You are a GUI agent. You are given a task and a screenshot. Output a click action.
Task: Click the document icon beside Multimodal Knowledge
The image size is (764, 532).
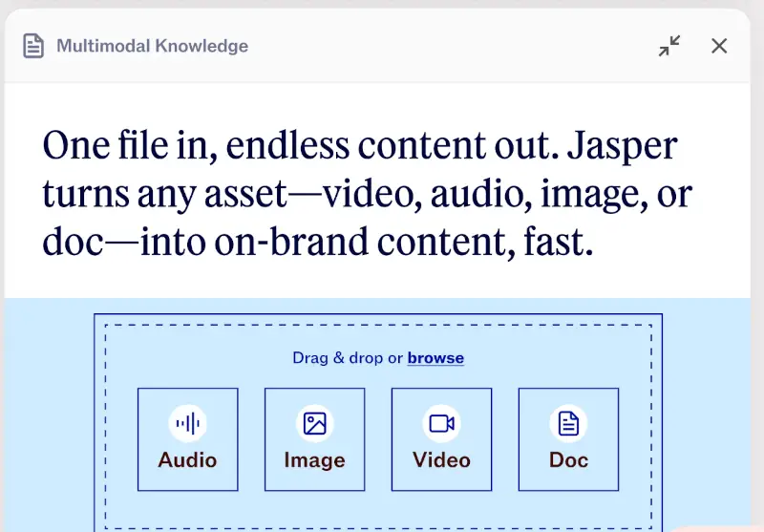click(33, 46)
